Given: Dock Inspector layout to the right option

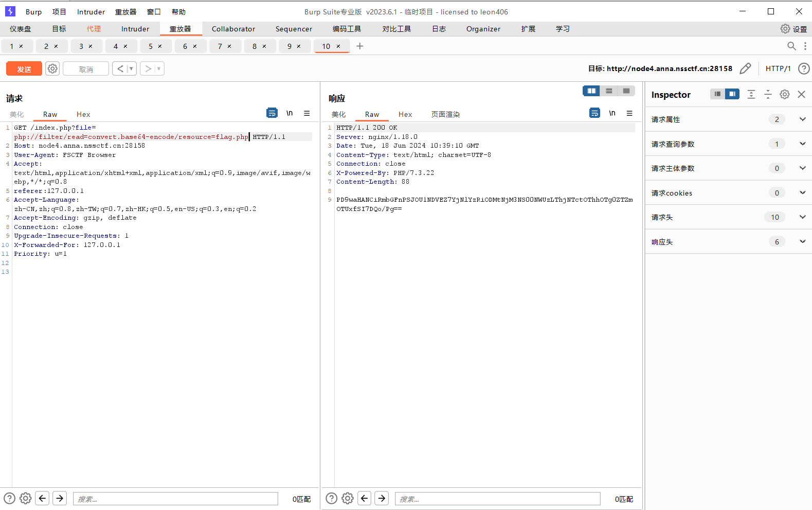Looking at the screenshot, I should click(732, 94).
